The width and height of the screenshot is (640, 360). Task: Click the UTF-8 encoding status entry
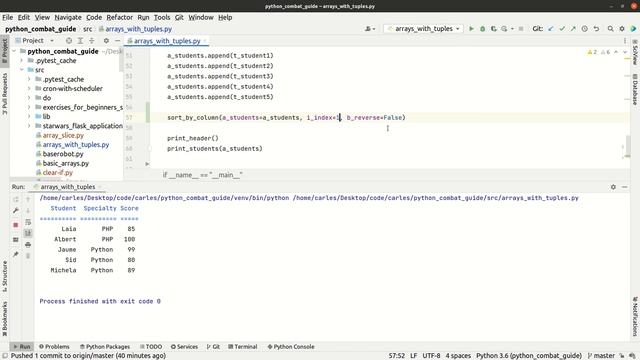pyautogui.click(x=431, y=356)
